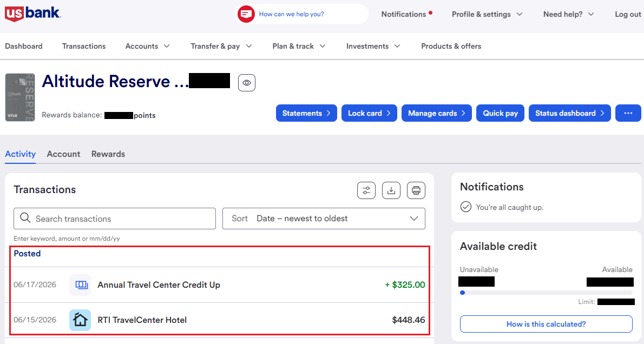The height and width of the screenshot is (344, 644).
Task: Open the transaction filter icon
Action: [x=366, y=190]
